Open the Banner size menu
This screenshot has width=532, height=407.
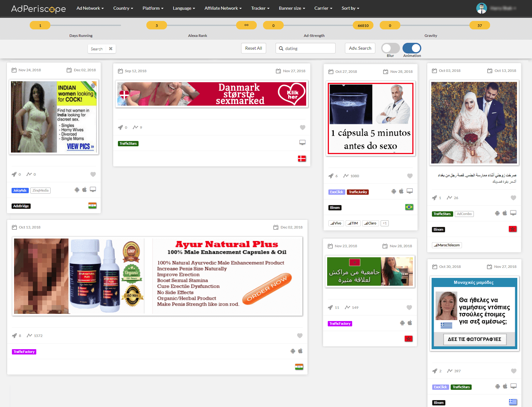click(x=292, y=8)
